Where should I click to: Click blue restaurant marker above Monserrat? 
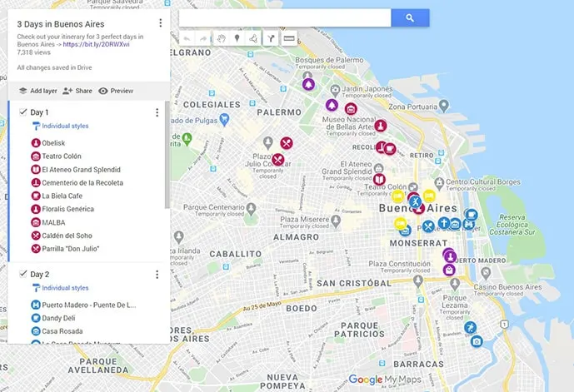[x=428, y=226]
